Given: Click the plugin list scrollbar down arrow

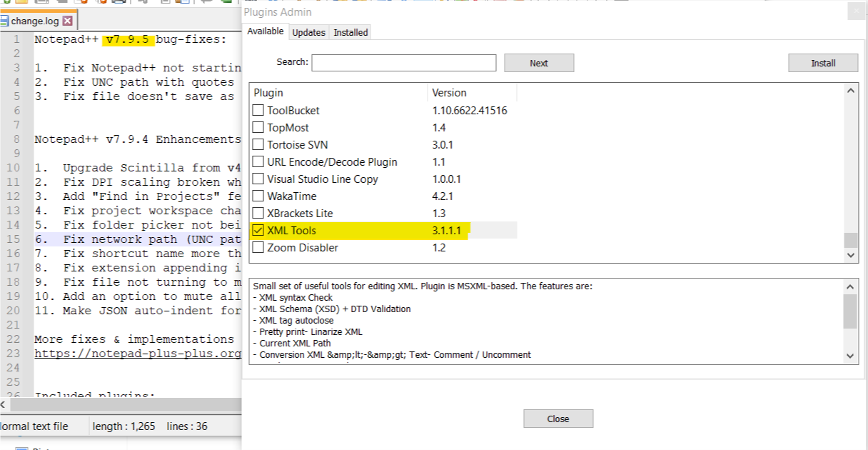Looking at the screenshot, I should [x=850, y=255].
